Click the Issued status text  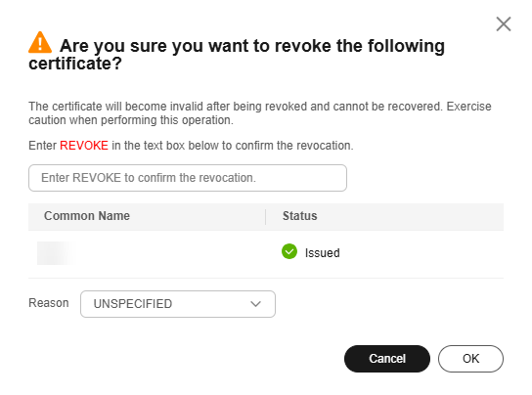(323, 253)
